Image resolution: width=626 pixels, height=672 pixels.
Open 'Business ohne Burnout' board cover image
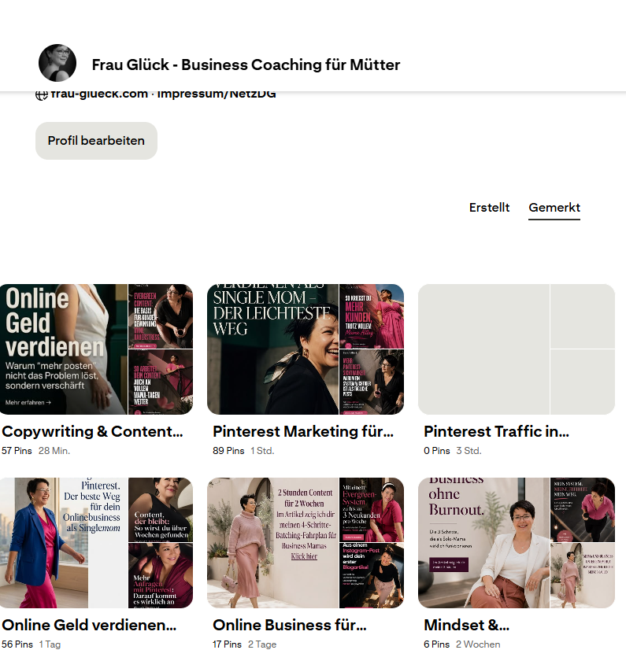click(483, 543)
